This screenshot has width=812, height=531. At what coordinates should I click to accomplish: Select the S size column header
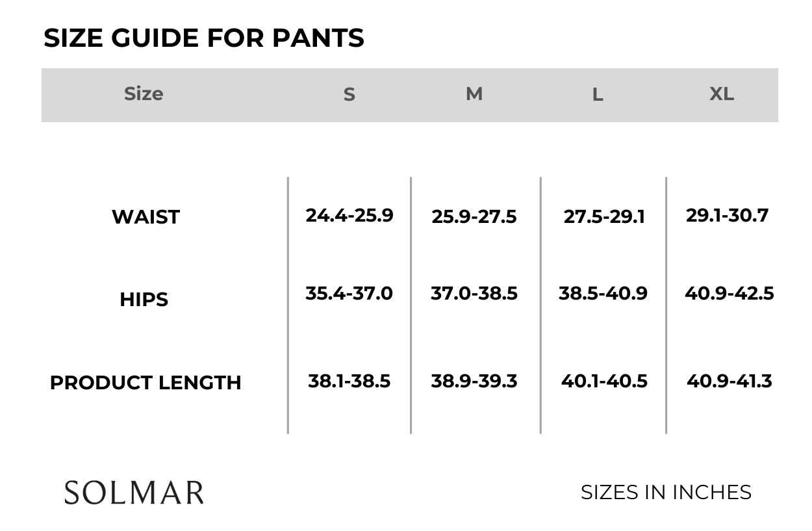click(349, 95)
